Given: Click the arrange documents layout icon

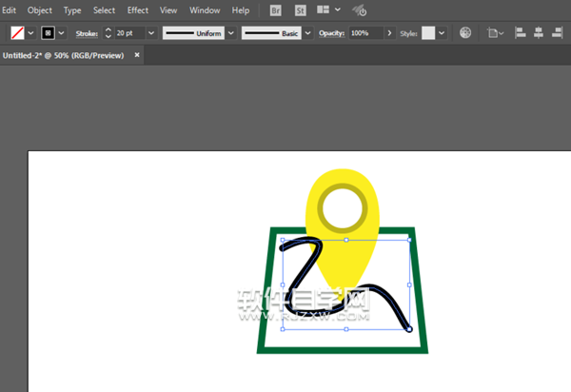Looking at the screenshot, I should point(324,10).
